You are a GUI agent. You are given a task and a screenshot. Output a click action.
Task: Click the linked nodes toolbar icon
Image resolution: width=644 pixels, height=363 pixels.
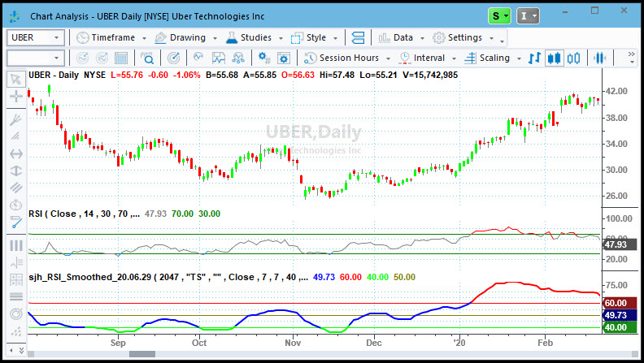click(x=238, y=58)
